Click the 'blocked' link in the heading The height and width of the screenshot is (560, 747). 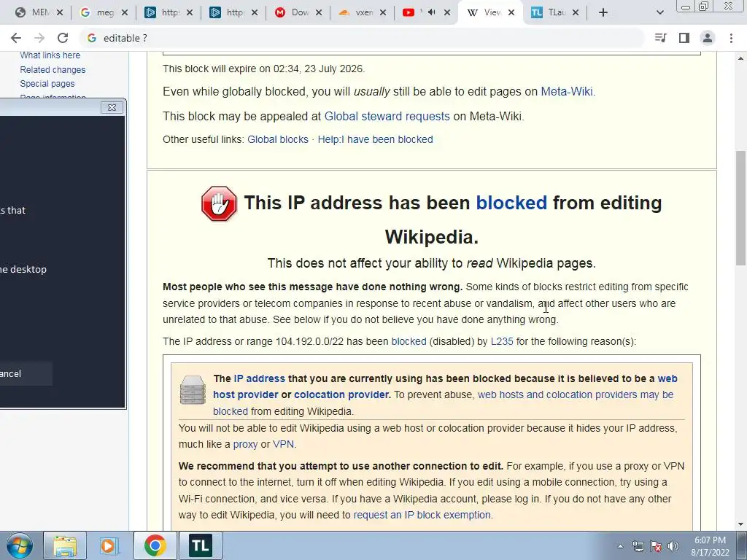coord(511,203)
